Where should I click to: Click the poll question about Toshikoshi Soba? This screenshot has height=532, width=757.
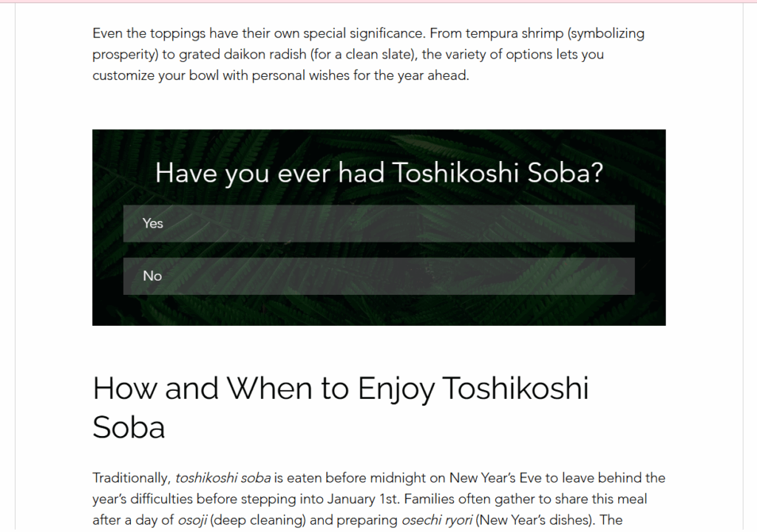[379, 173]
